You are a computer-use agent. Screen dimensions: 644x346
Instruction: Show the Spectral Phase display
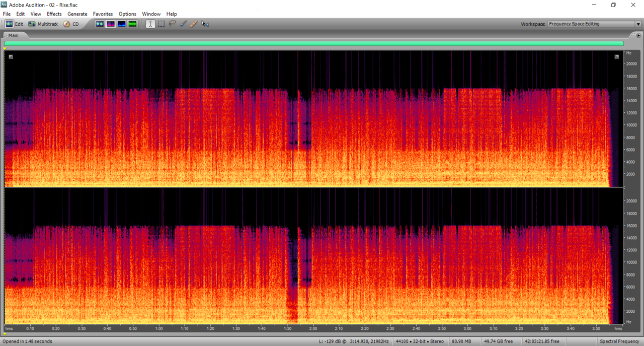pyautogui.click(x=132, y=24)
